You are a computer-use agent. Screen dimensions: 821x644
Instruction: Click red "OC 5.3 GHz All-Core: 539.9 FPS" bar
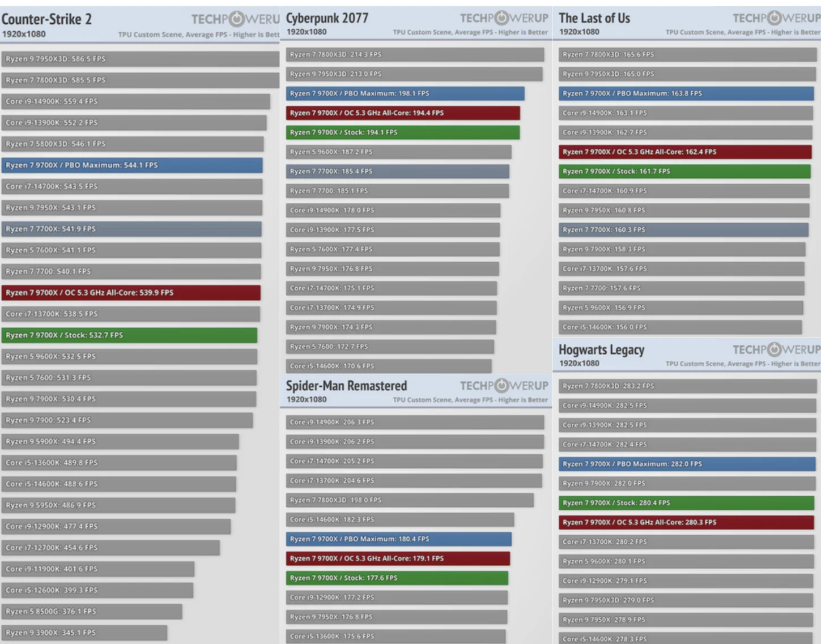[131, 292]
